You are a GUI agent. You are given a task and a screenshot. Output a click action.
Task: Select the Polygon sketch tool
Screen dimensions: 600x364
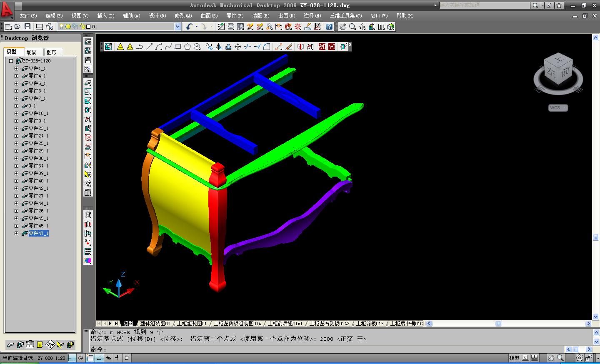point(187,47)
